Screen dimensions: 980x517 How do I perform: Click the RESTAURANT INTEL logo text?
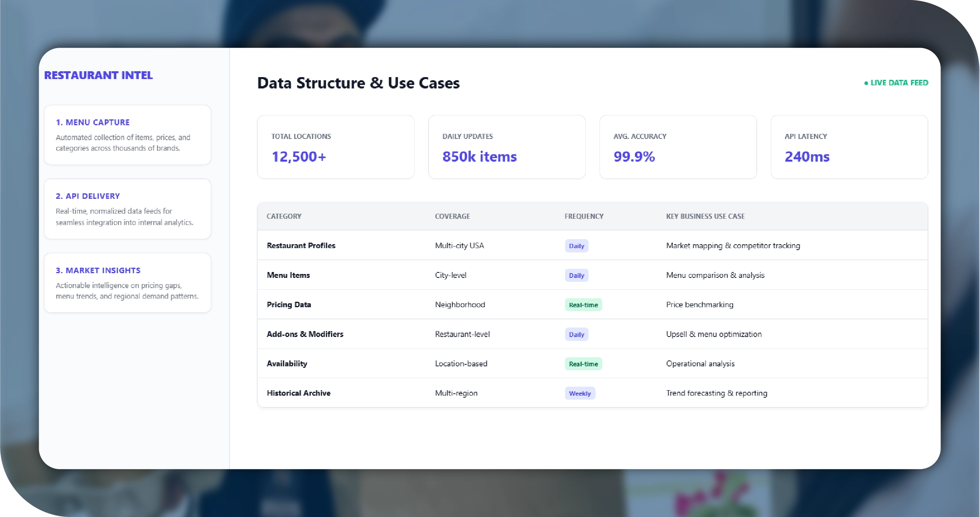(x=98, y=75)
